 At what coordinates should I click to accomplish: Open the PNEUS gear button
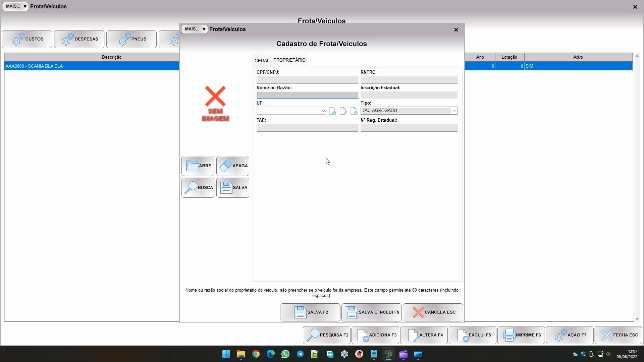coord(131,39)
